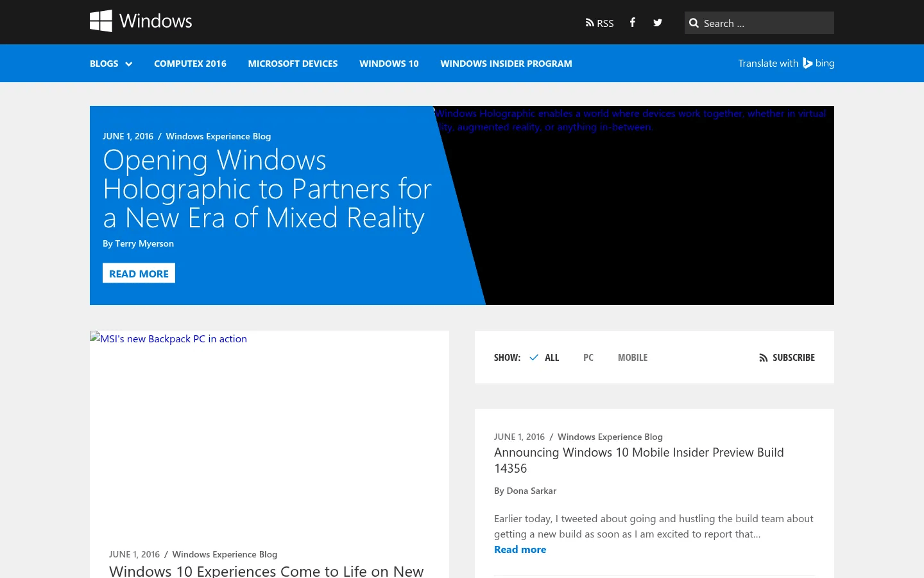The width and height of the screenshot is (924, 578).
Task: Open Terry Myerson's author page
Action: [144, 243]
